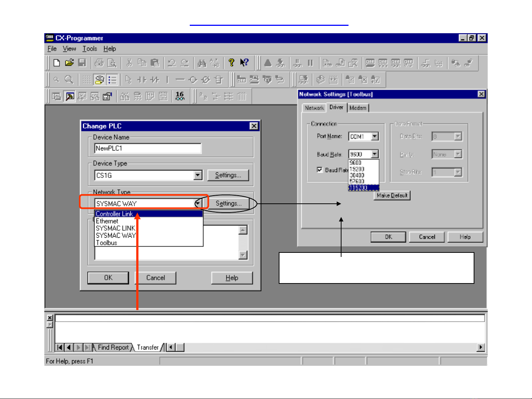This screenshot has width=532, height=399.
Task: Open the Data Bits dropdown
Action: coord(458,137)
